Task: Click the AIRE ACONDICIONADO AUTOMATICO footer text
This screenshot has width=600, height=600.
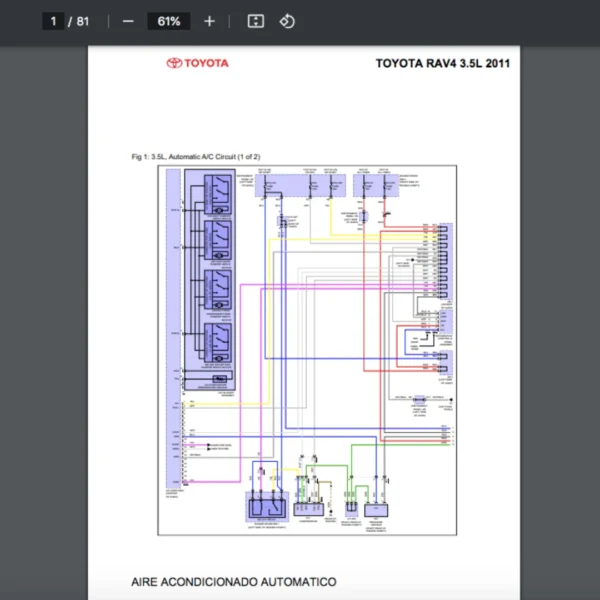Action: [233, 581]
